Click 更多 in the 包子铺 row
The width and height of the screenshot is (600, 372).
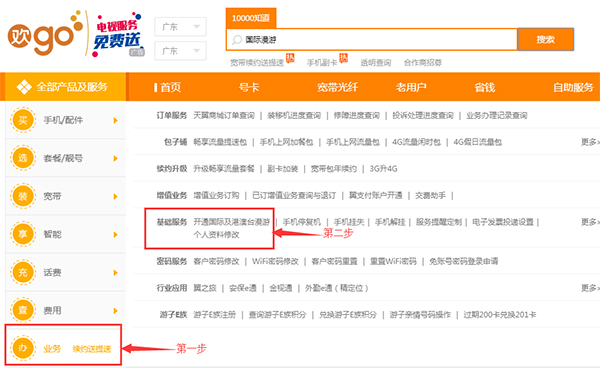590,142
